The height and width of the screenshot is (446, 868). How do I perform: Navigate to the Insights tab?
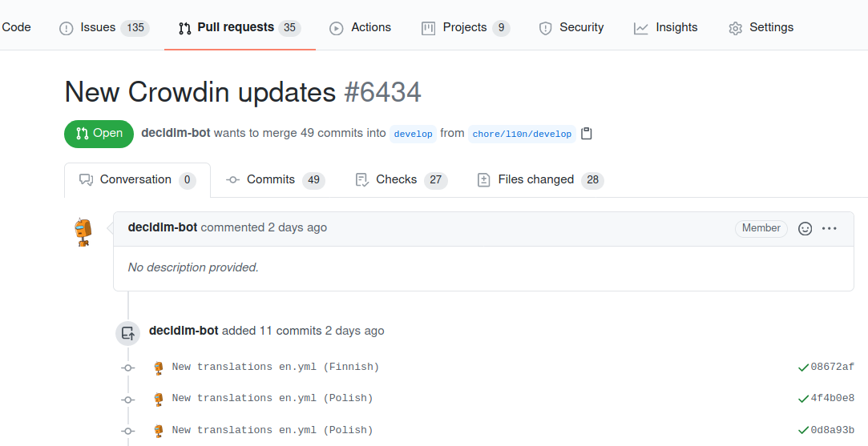pos(666,28)
